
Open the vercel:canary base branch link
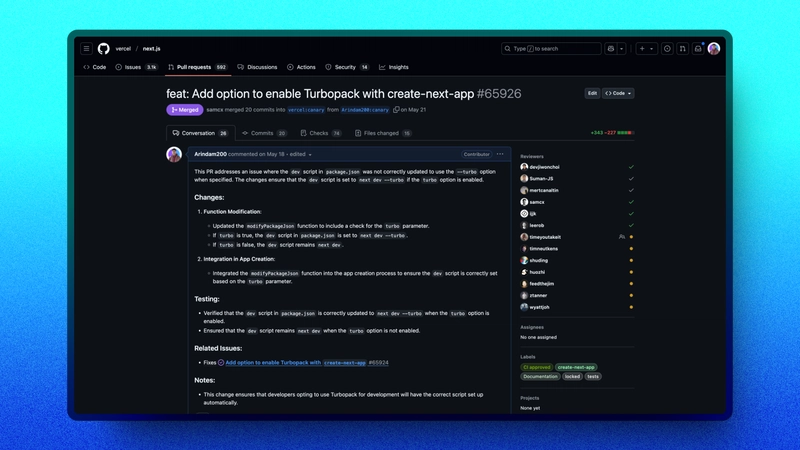[x=306, y=110]
